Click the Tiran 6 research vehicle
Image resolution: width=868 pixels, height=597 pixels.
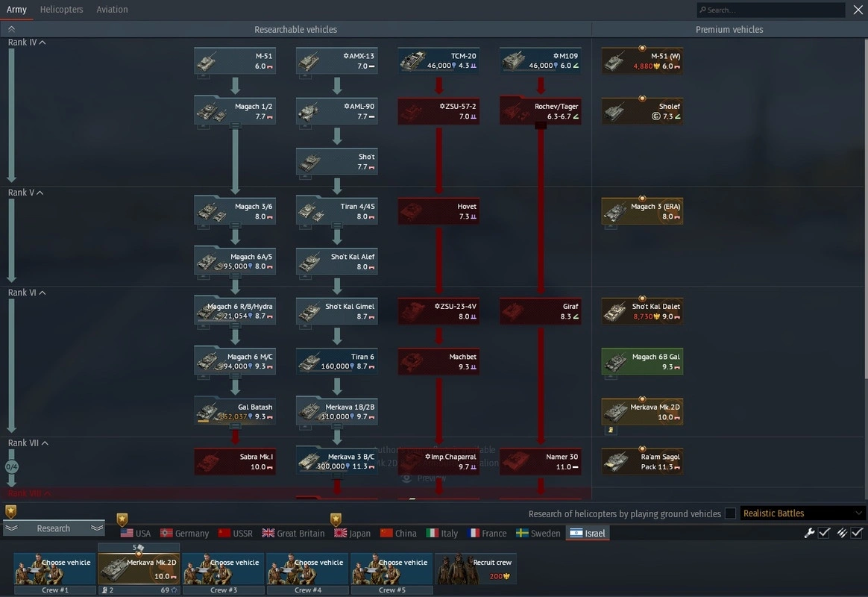[x=336, y=361]
